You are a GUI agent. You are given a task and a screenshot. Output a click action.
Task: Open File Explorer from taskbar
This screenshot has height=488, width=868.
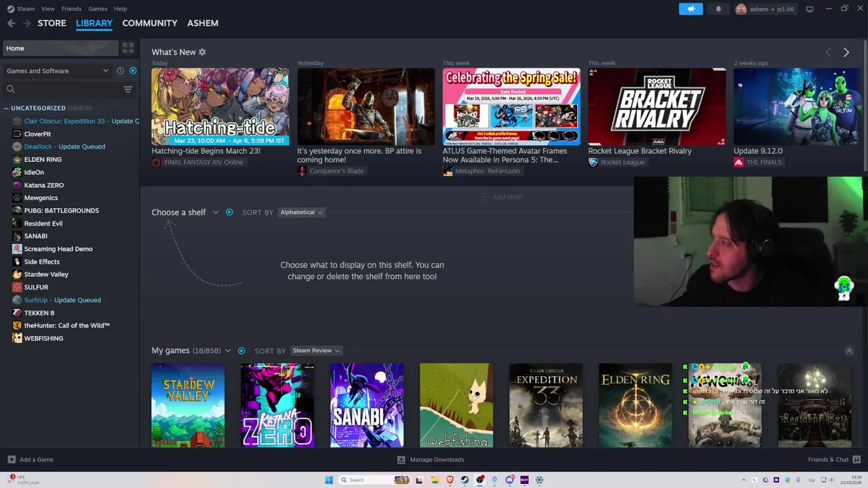coord(435,480)
